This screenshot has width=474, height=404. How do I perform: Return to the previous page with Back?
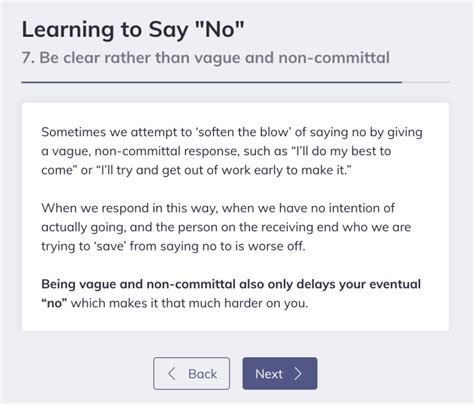192,374
